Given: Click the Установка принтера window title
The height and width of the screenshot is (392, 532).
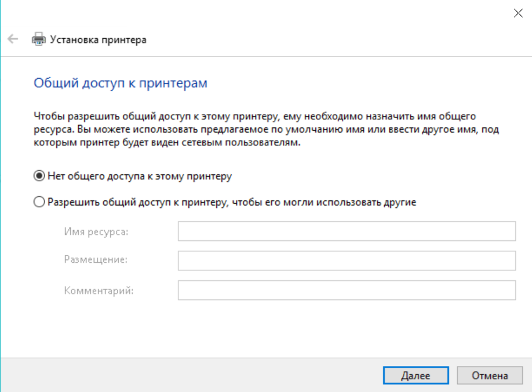Looking at the screenshot, I should coord(99,39).
